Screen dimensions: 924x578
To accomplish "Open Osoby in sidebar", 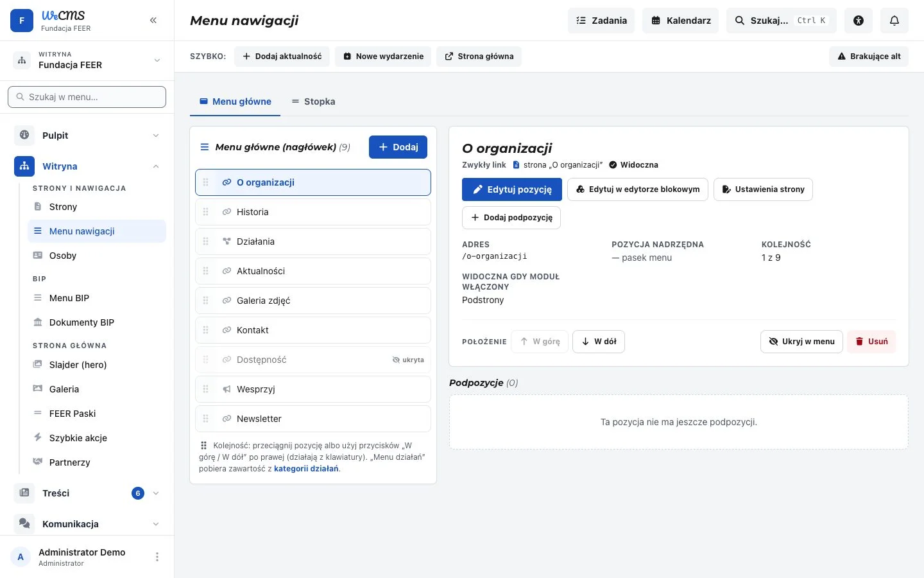I will coord(97,256).
